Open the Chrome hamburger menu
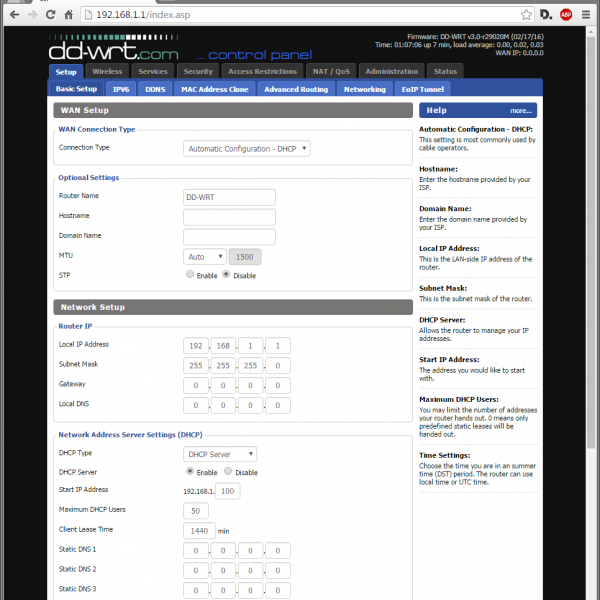 tap(587, 16)
